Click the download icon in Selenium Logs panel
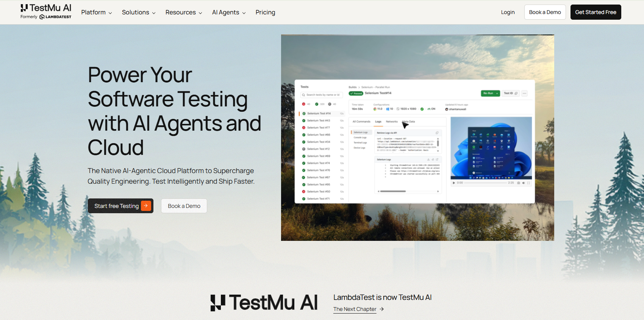 point(428,159)
